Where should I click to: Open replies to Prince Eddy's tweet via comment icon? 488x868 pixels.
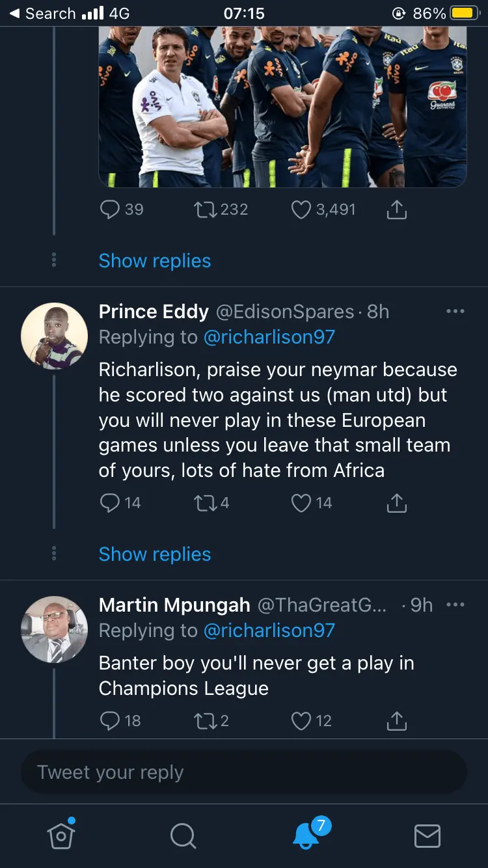pyautogui.click(x=110, y=503)
